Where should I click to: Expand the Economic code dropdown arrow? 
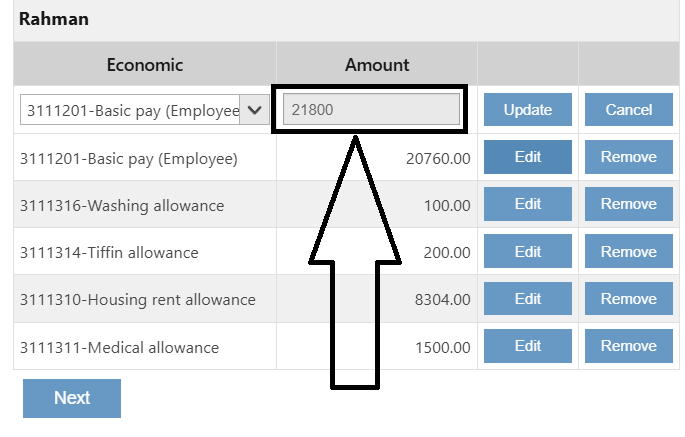[254, 110]
